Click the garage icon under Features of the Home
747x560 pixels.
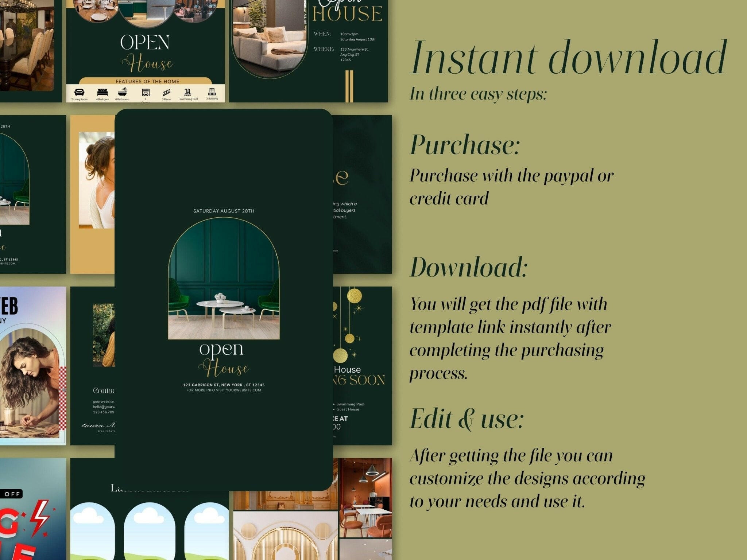(x=146, y=92)
